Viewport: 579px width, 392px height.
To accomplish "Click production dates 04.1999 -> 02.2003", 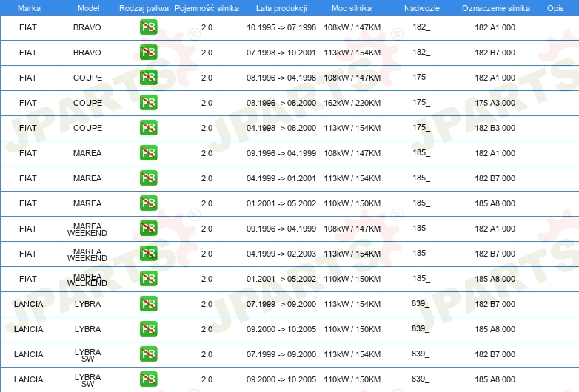I will [x=281, y=254].
